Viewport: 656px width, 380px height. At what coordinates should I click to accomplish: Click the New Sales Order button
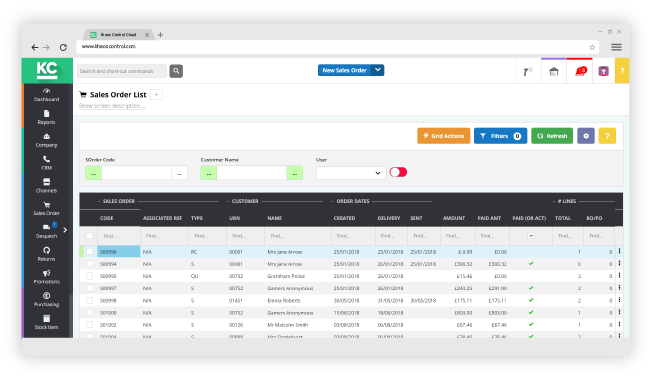coord(344,70)
